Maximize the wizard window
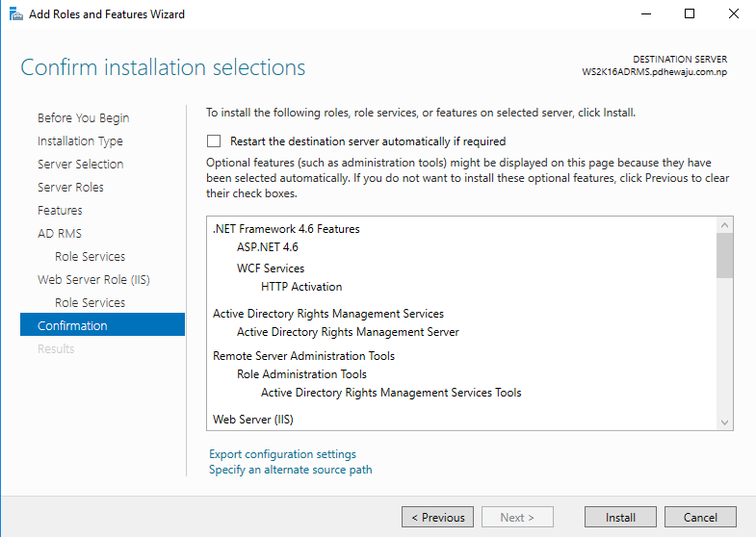This screenshot has height=537, width=756. point(690,13)
